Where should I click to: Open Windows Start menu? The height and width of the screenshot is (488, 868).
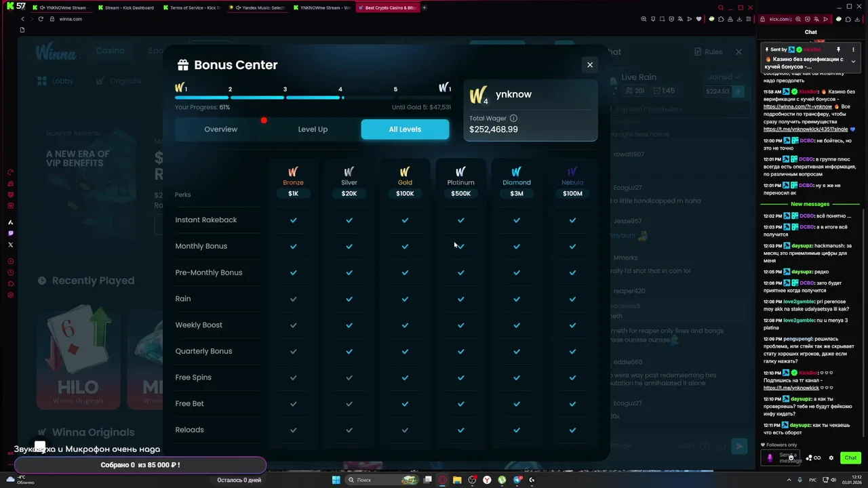[x=336, y=480]
